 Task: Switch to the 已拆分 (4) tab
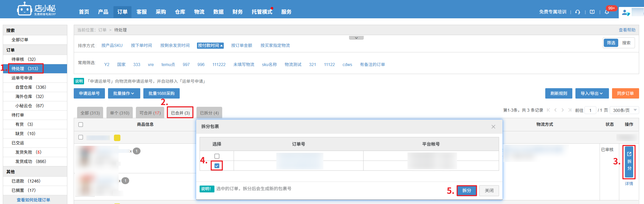209,113
